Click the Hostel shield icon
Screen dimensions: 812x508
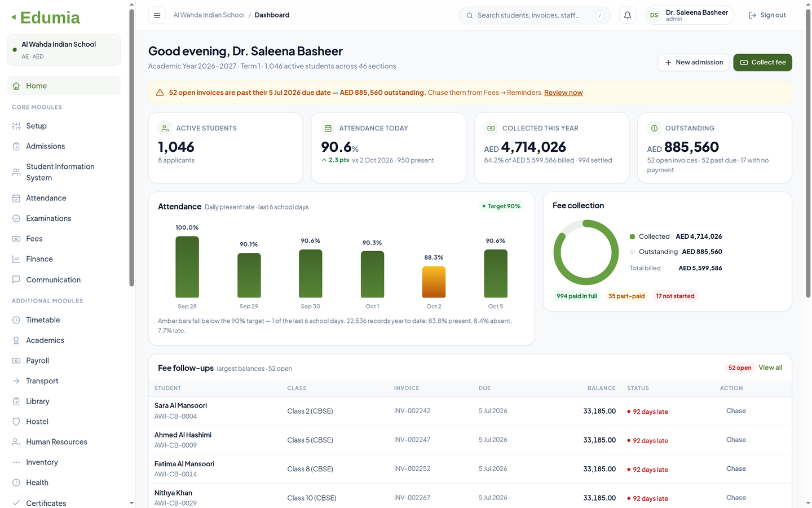click(x=16, y=422)
